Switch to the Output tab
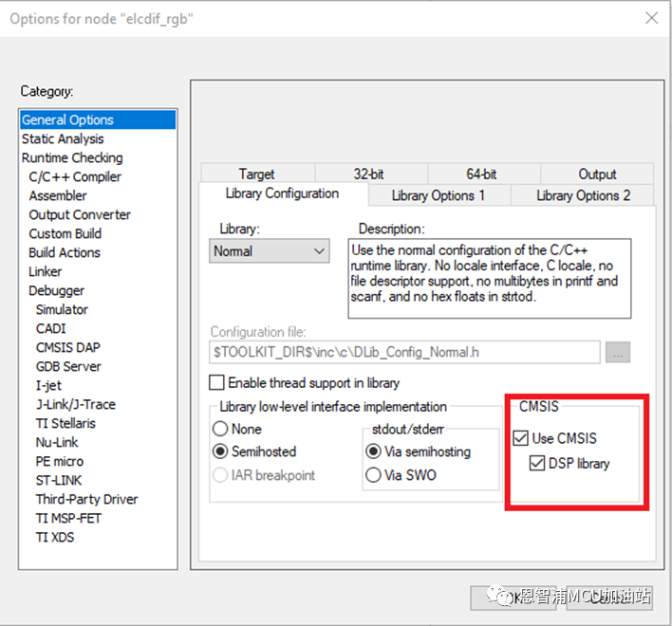The width and height of the screenshot is (672, 626). (597, 174)
